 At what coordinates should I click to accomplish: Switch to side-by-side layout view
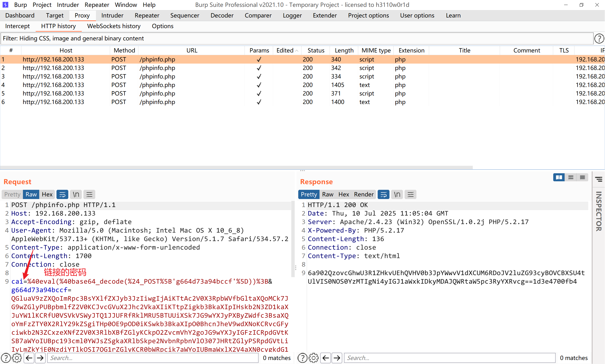click(x=559, y=177)
